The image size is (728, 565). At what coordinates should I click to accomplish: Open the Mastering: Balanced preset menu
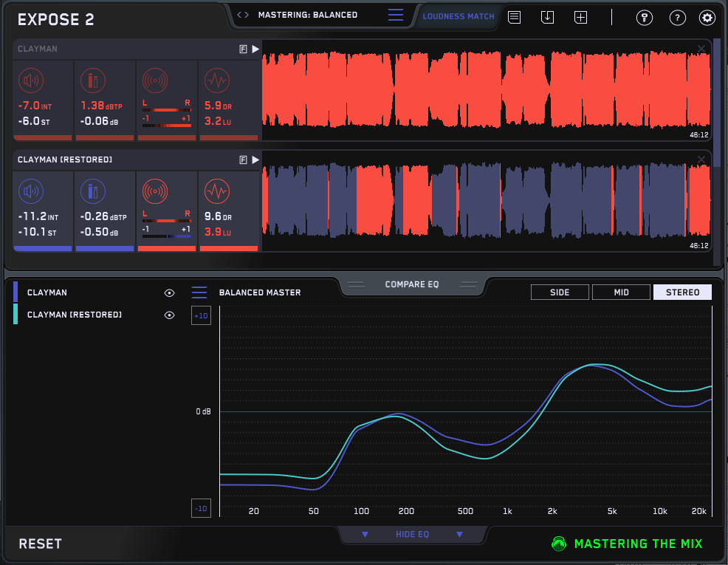click(x=396, y=15)
